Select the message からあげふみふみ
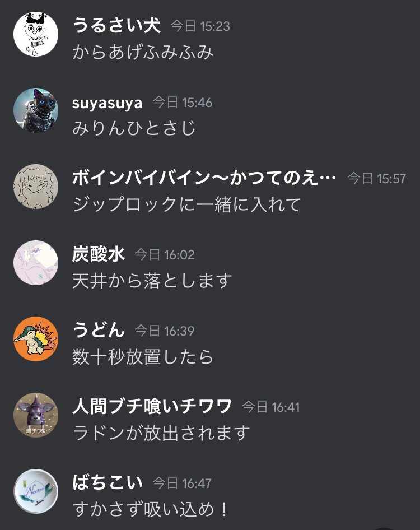The image size is (420, 530). 143,52
